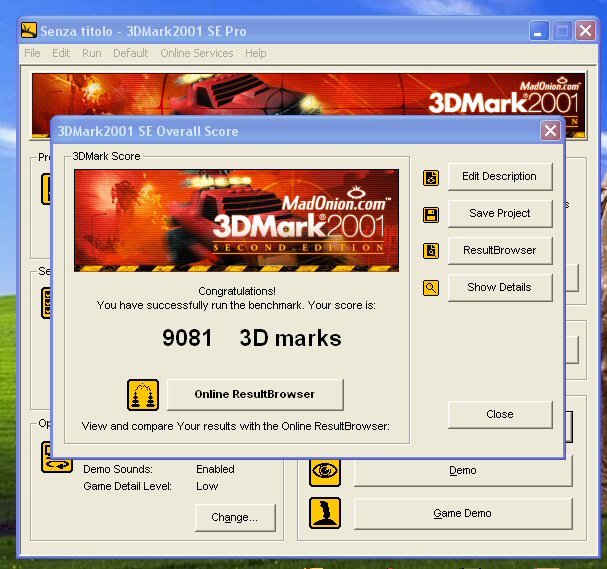Start the Demo button in main window
The height and width of the screenshot is (569, 607).
tap(463, 471)
